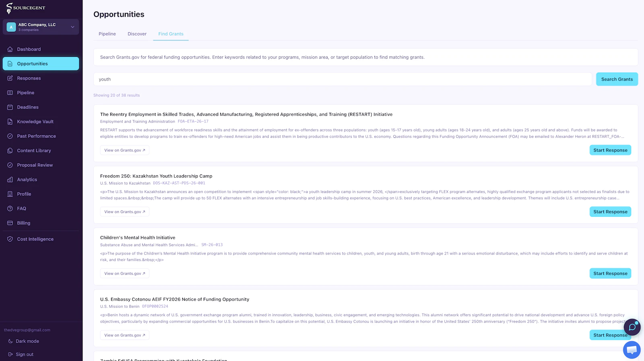
Task: Expand the ABC Company switcher chevron
Action: [x=72, y=27]
